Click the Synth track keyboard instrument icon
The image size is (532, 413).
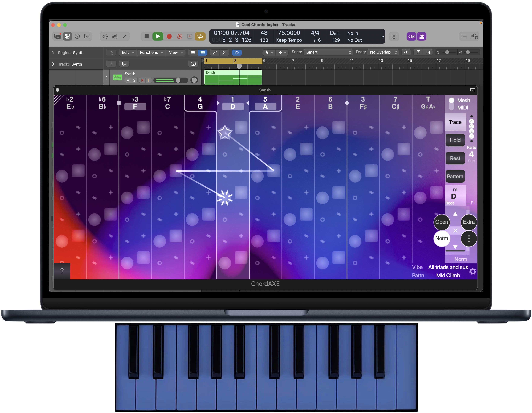pyautogui.click(x=117, y=77)
